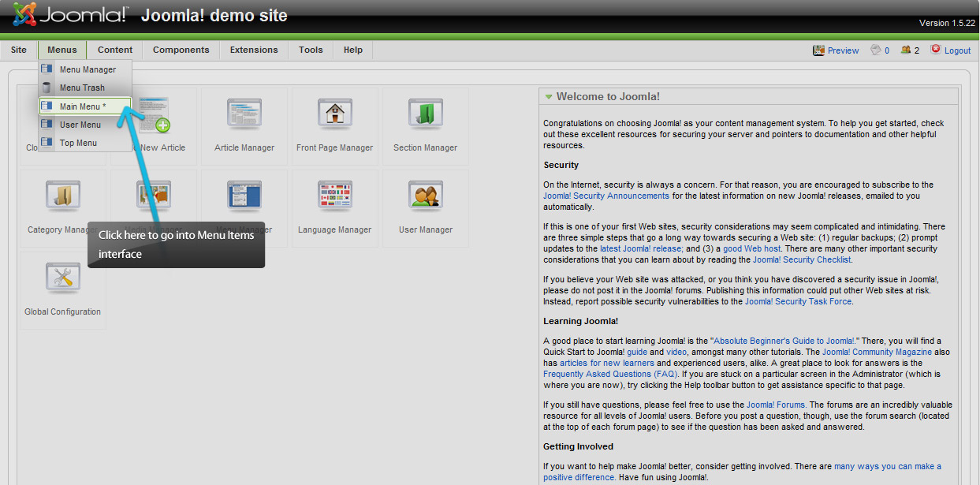
Task: Click the Quick Start video link
Action: click(676, 352)
